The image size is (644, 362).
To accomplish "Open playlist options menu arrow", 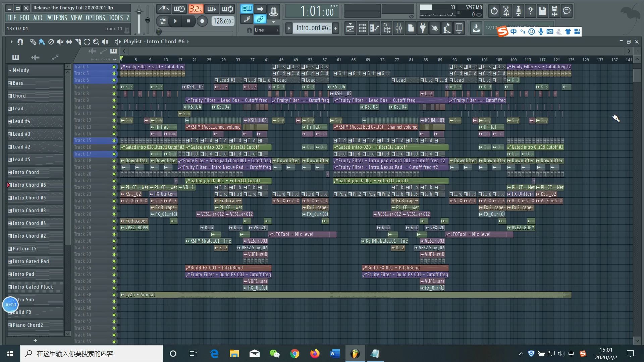I will [x=11, y=42].
